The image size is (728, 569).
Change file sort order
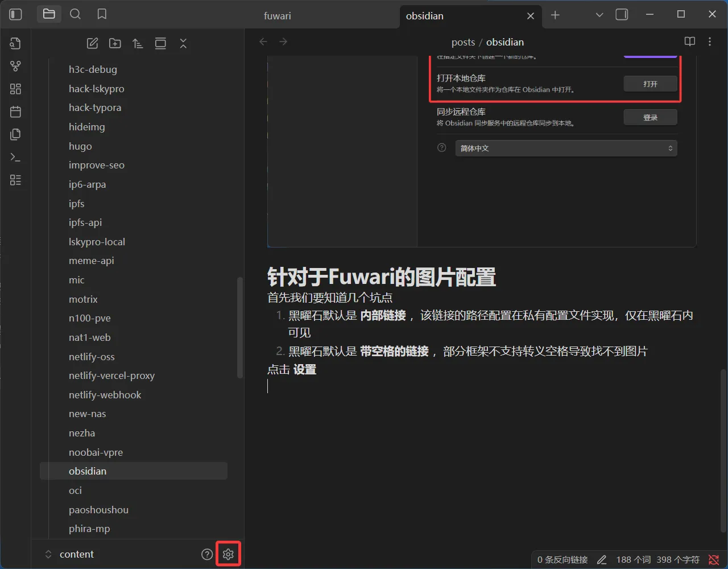[x=138, y=43]
